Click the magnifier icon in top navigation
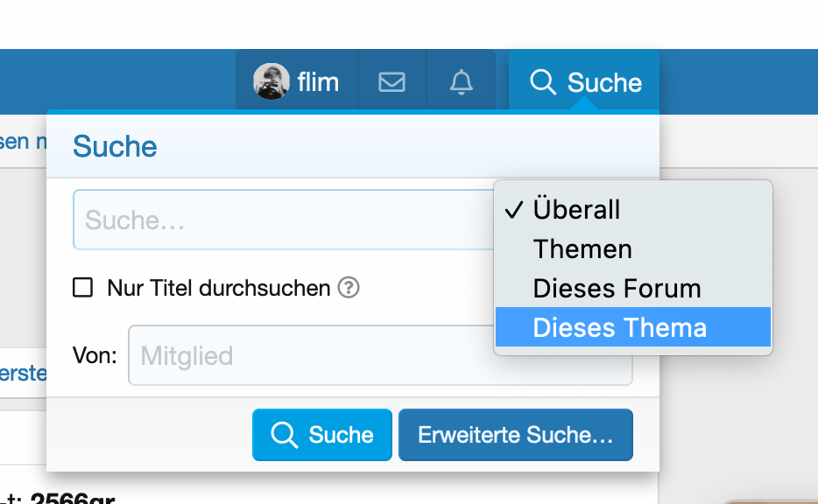818x504 pixels. tap(543, 82)
